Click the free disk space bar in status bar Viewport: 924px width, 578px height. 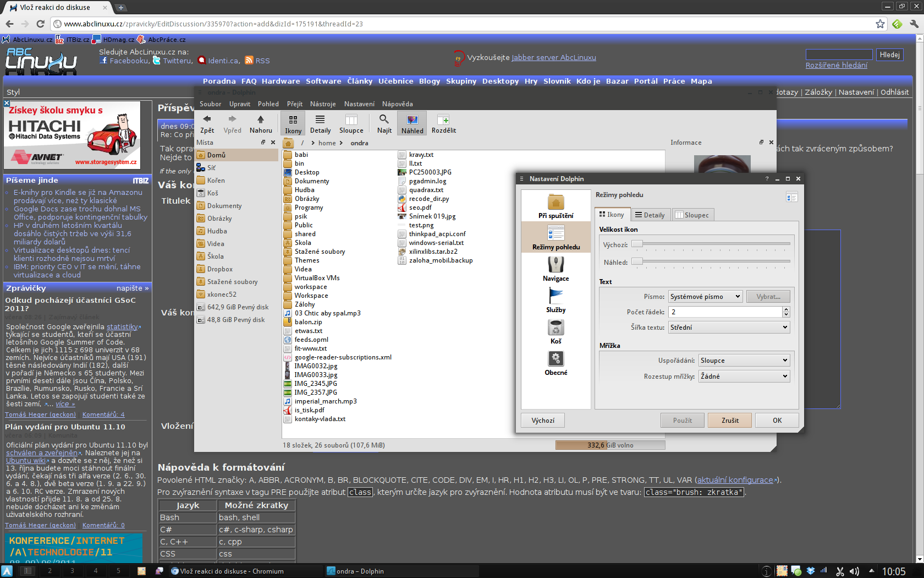point(610,445)
